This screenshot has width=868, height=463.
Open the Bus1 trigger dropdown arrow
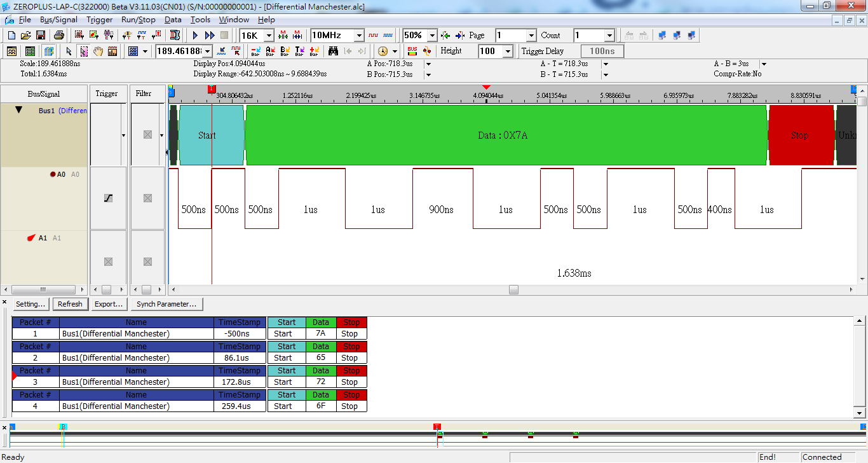123,135
